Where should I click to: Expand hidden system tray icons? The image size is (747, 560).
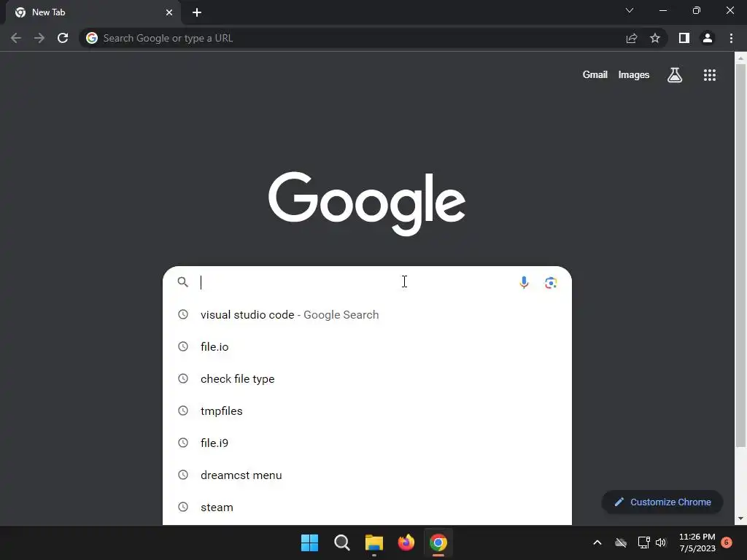click(597, 542)
